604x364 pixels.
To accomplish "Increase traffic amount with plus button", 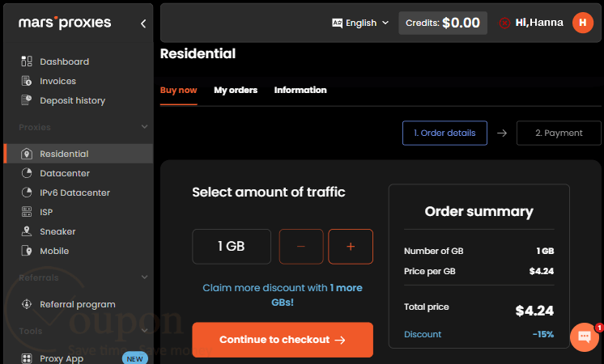I will [x=351, y=247].
